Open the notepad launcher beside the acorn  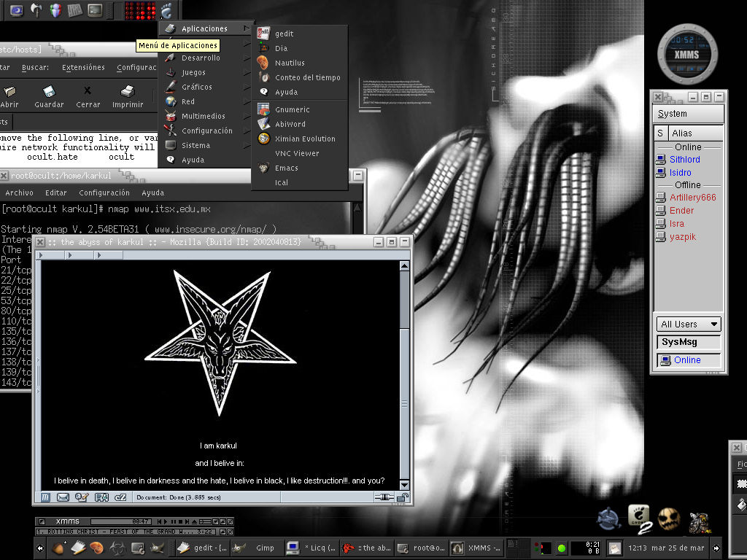[x=78, y=548]
